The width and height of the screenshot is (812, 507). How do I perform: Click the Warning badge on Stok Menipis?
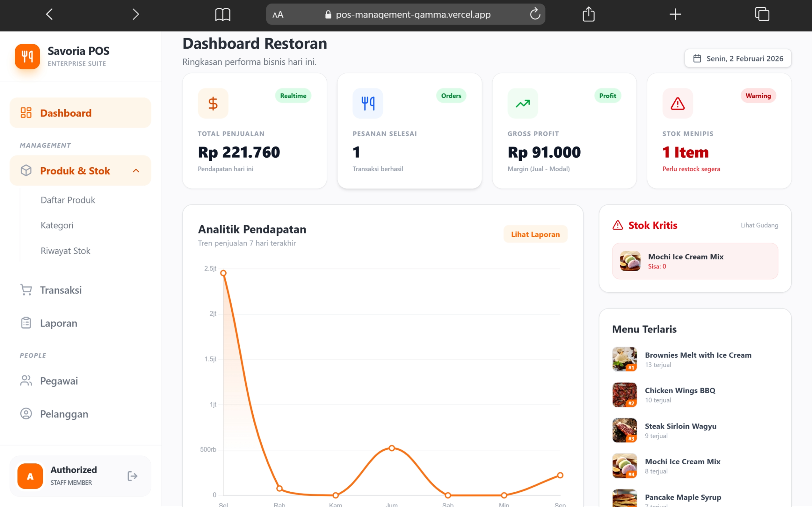point(758,96)
